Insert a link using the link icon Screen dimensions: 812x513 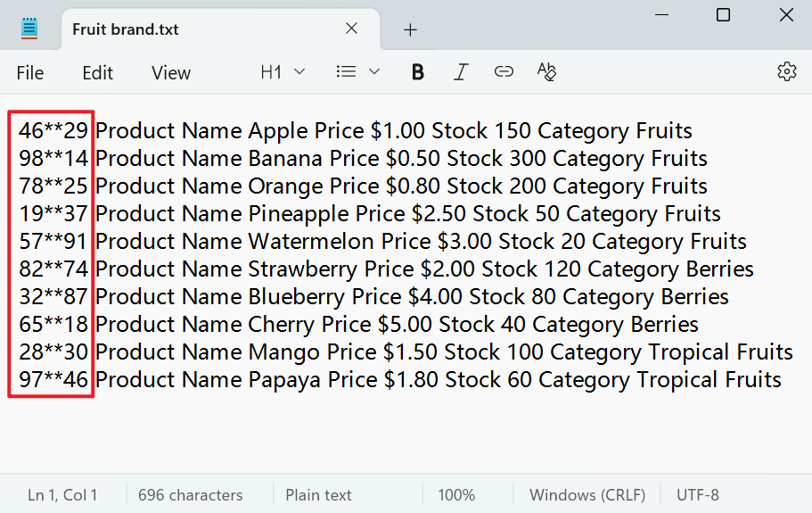504,72
